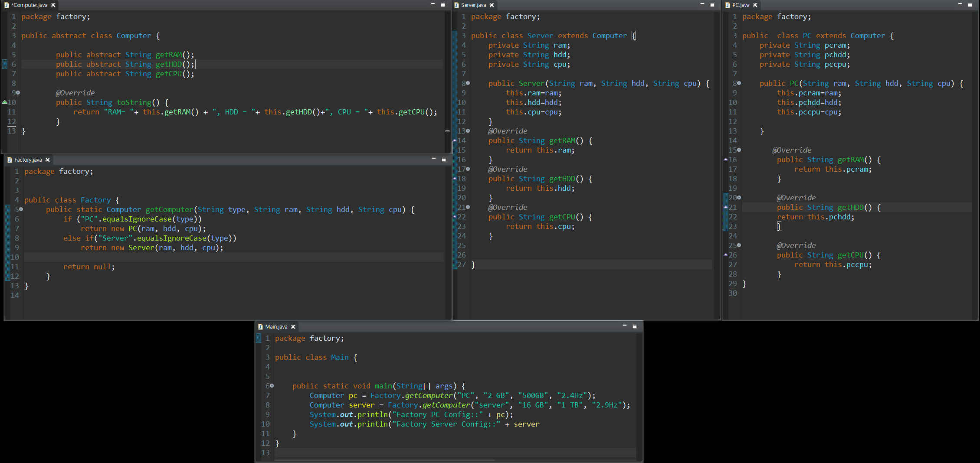
Task: Collapse the fold at PC.java line 25
Action: (x=739, y=245)
